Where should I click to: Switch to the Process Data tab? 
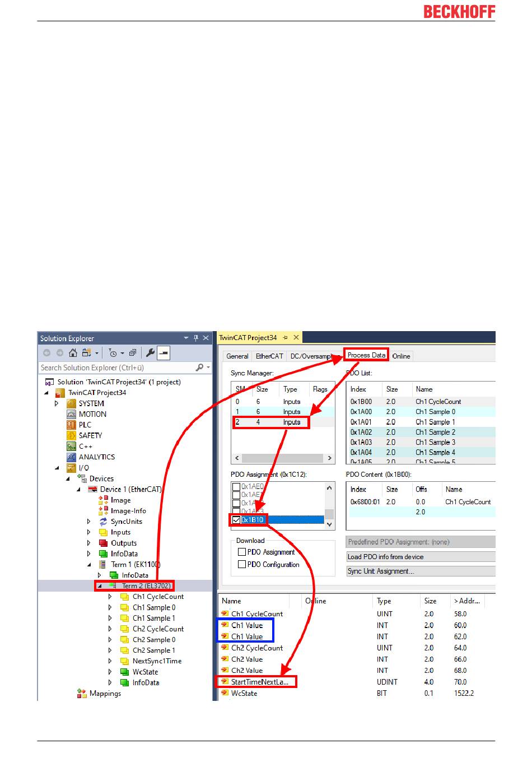coord(366,355)
